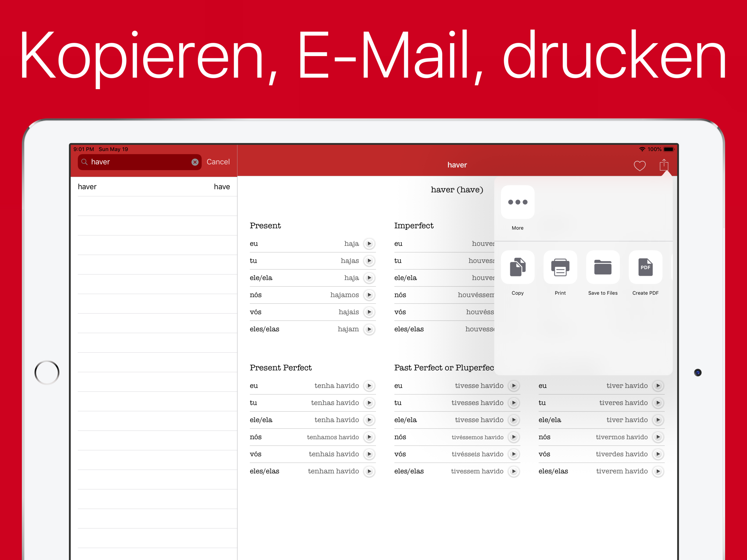Hear eles/elas tivessem havido spoken

pos(514,471)
